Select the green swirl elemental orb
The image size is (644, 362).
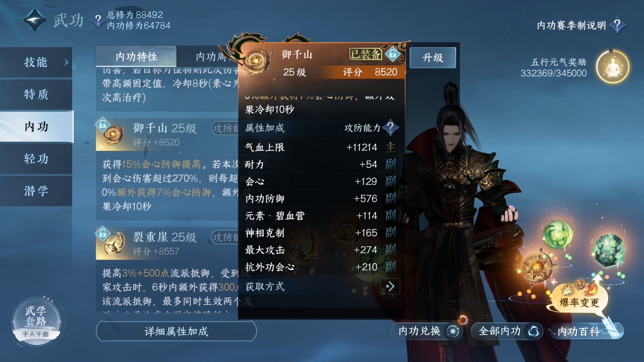click(x=557, y=234)
